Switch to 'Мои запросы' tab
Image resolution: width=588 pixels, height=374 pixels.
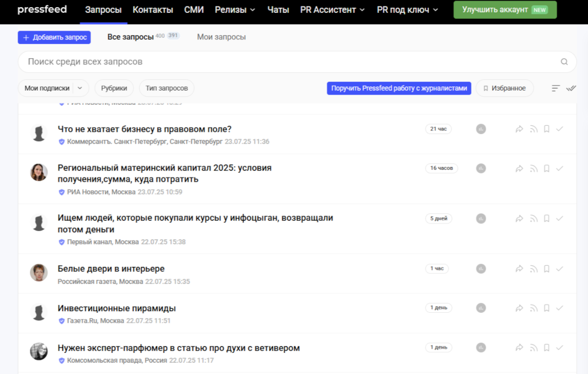coord(221,37)
